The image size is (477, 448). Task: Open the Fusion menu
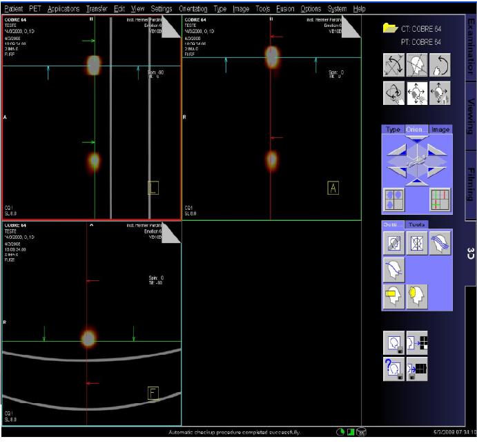(285, 9)
